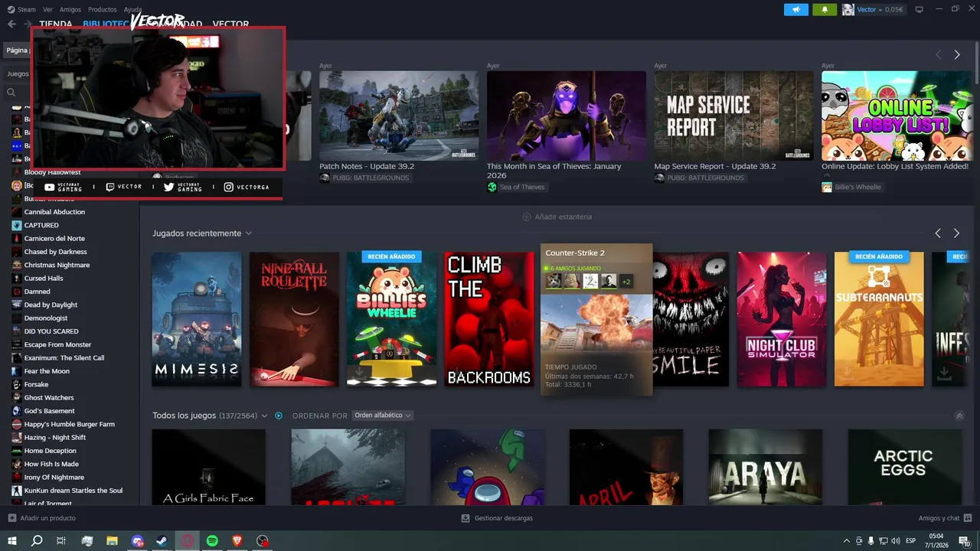
Task: Select CAPTURED in library list
Action: tap(41, 225)
